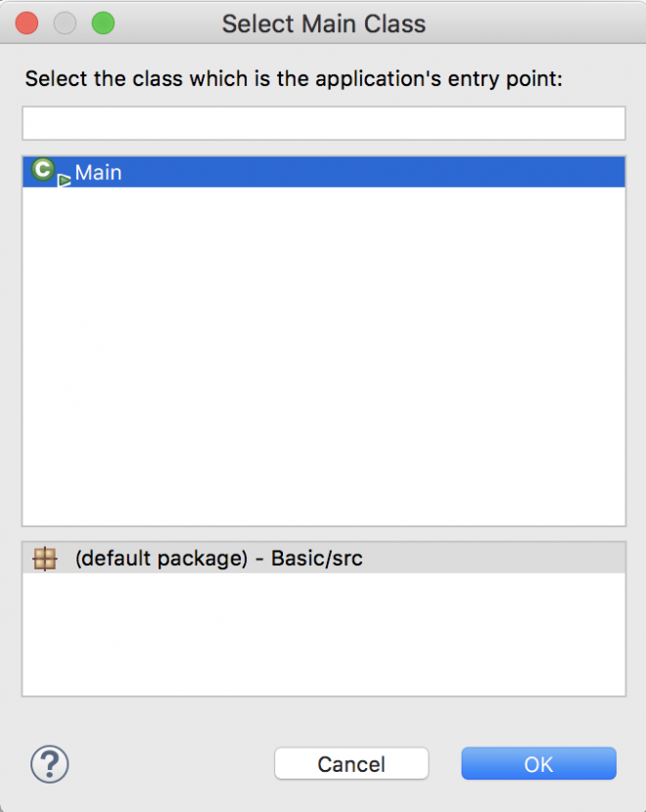The width and height of the screenshot is (646, 812).
Task: Click the "Basic/src" text in package row
Action: pyautogui.click(x=317, y=560)
